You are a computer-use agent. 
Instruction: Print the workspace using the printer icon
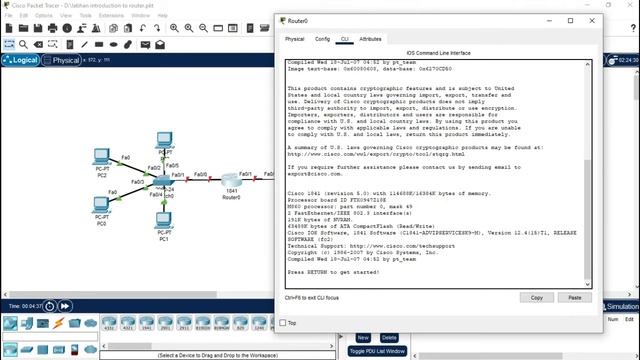[53, 28]
